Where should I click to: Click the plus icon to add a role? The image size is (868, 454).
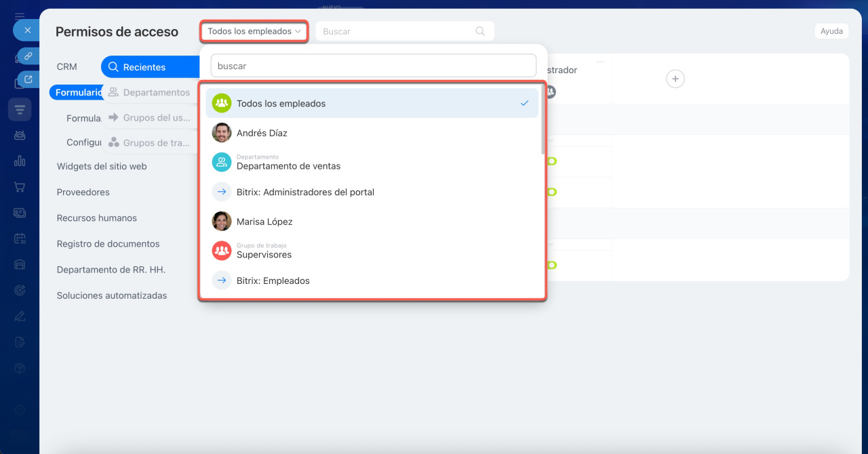(675, 79)
